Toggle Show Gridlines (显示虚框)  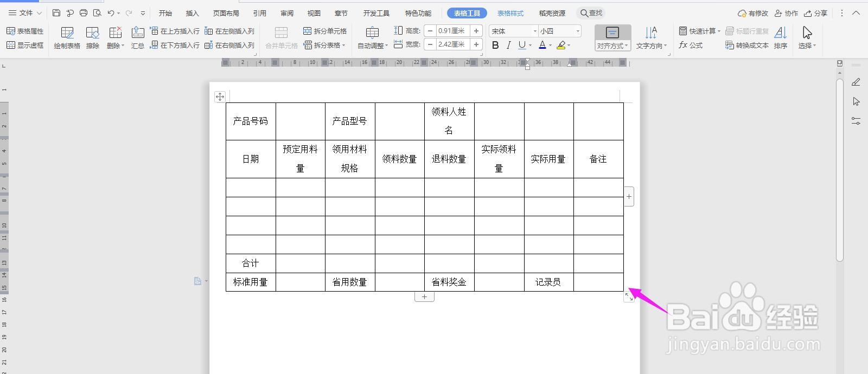tap(25, 46)
